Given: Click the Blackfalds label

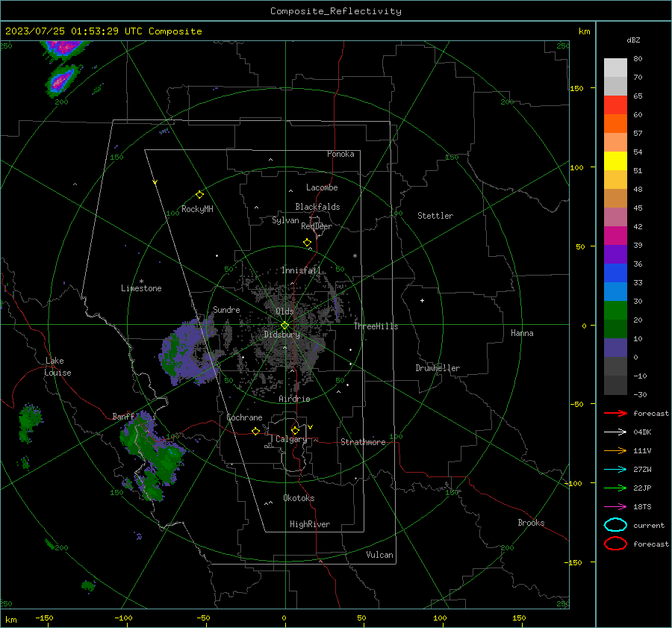Looking at the screenshot, I should click(x=317, y=207).
